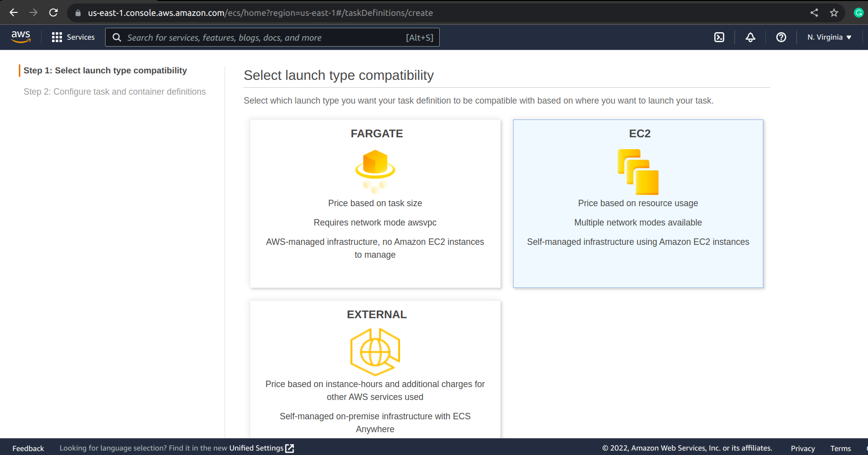Viewport: 868px width, 455px height.
Task: Go to Step 1: Select launch type compatibility
Action: (105, 70)
